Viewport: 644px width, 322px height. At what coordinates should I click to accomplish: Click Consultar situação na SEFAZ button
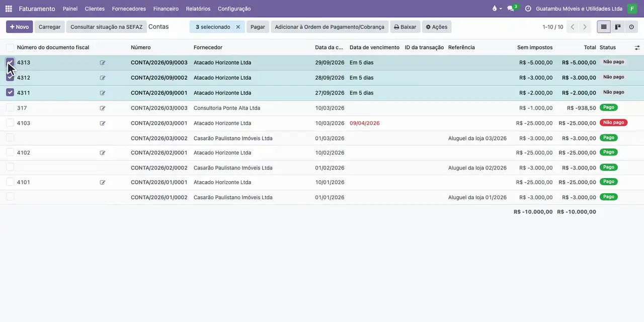[107, 27]
